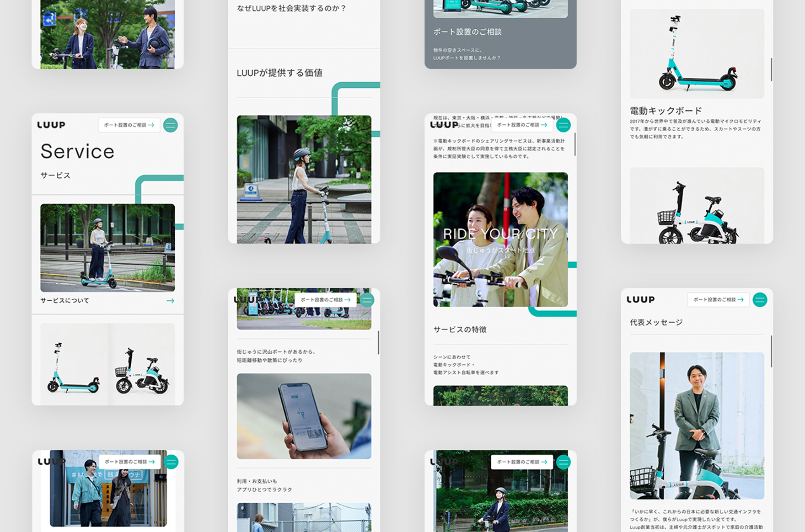Click the 利用・お支払いも アプリひとつでラクラク text

pos(264,485)
